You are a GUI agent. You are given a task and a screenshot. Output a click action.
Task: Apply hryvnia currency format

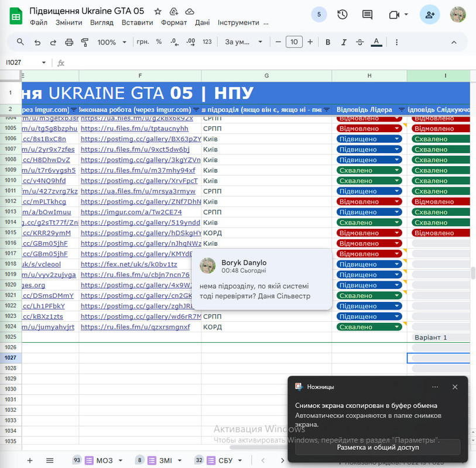coord(143,42)
